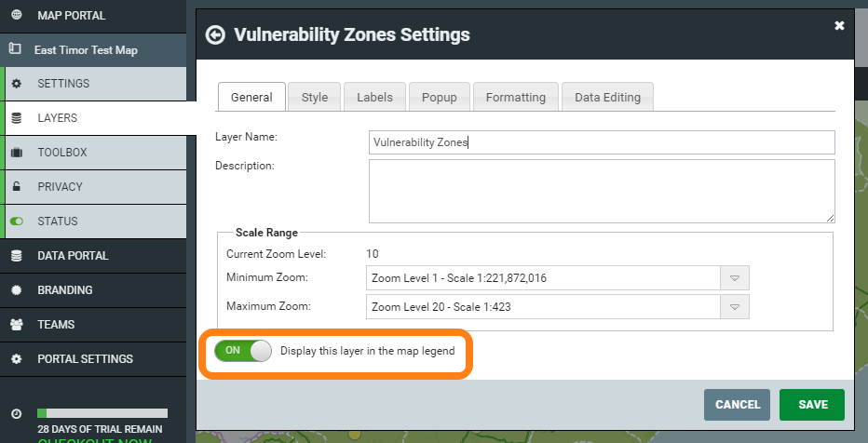This screenshot has width=868, height=443.
Task: Open TOOLBOX in the sidebar
Action: click(95, 152)
